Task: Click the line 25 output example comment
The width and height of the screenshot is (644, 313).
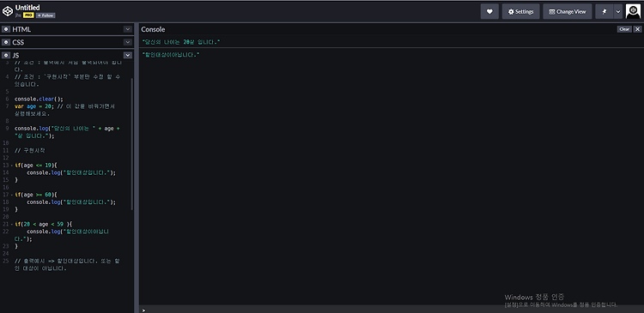Action: tap(67, 265)
